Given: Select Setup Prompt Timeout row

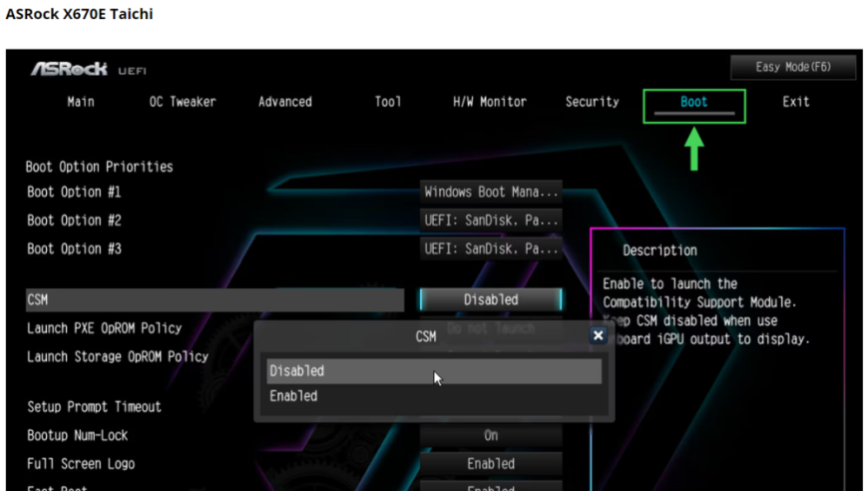Looking at the screenshot, I should [94, 407].
